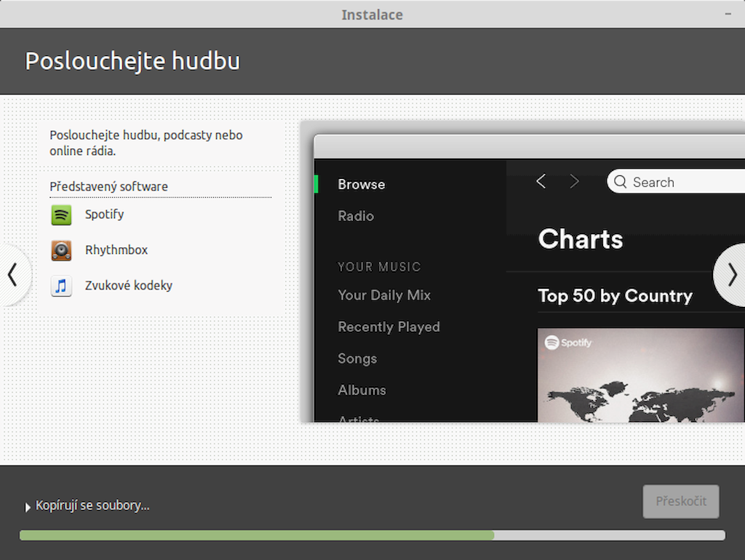Click the Charts heading

click(580, 239)
